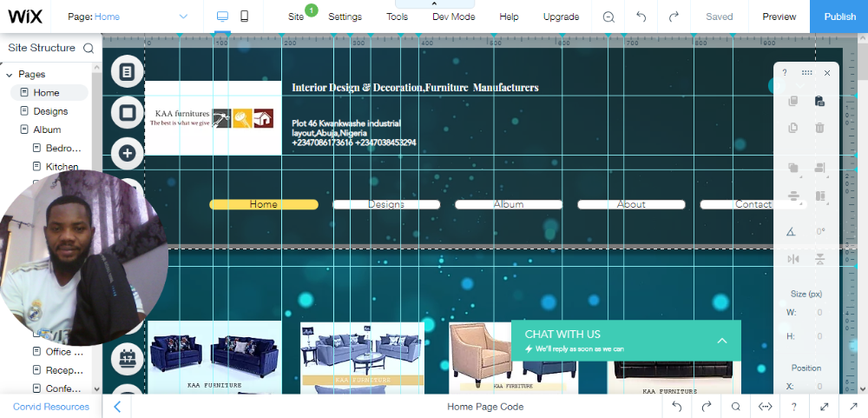Switch to mobile editor view
The width and height of the screenshot is (868, 418).
click(x=244, y=17)
